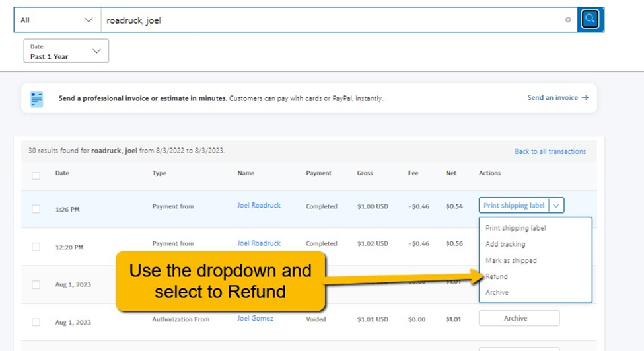The image size is (644, 351).
Task: Click Back to all transactions link
Action: (x=550, y=151)
